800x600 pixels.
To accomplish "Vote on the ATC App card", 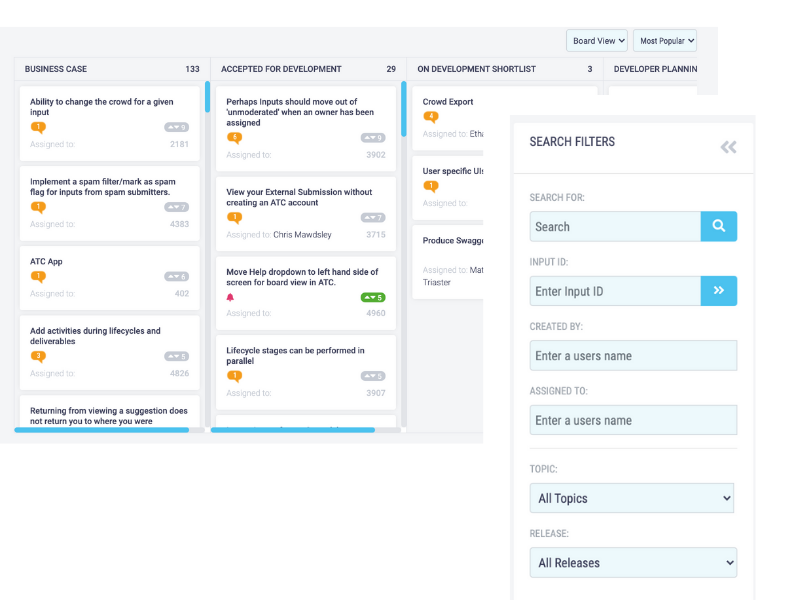I will 177,277.
